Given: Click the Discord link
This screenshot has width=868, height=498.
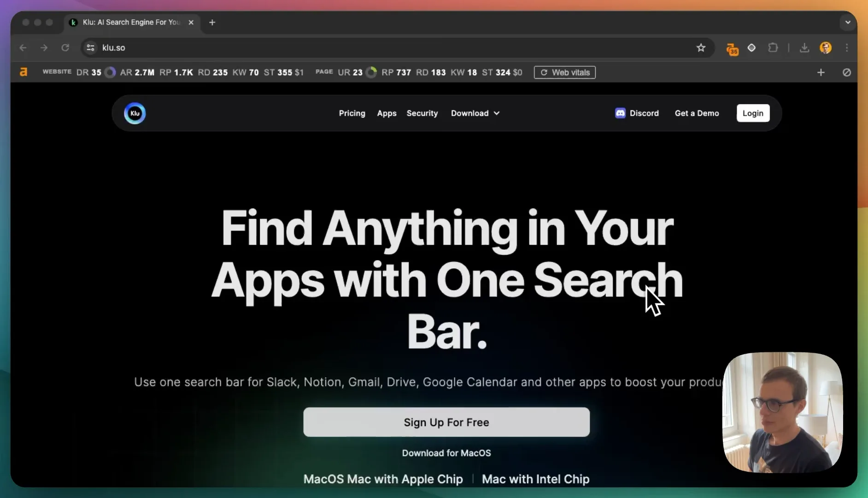Looking at the screenshot, I should pyautogui.click(x=637, y=113).
